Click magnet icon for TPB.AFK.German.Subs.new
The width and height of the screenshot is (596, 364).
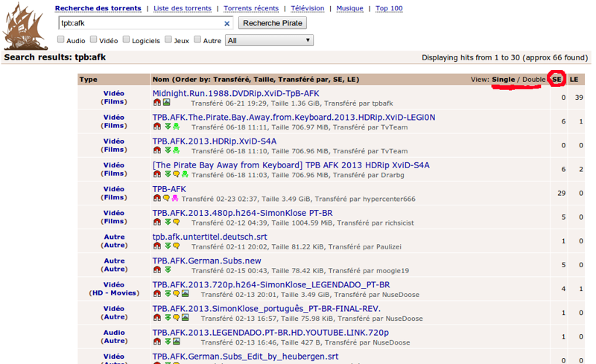pyautogui.click(x=156, y=270)
